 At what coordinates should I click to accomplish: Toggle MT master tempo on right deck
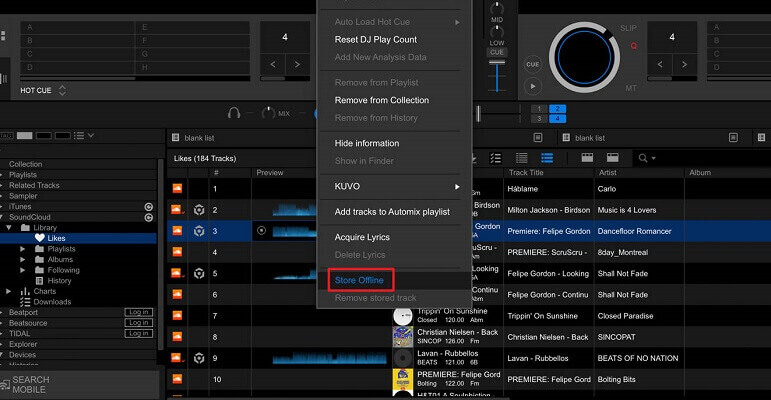[631, 88]
